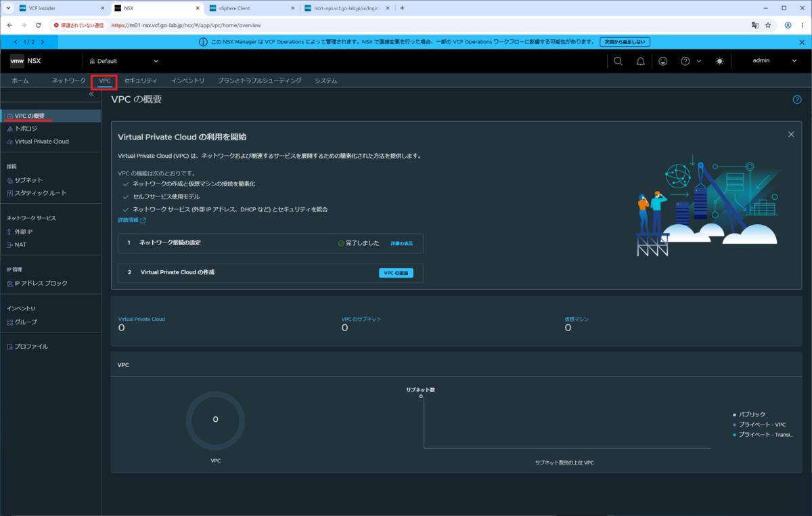Open IP アドレス ブロック in the sidebar
The height and width of the screenshot is (516, 812).
51,283
